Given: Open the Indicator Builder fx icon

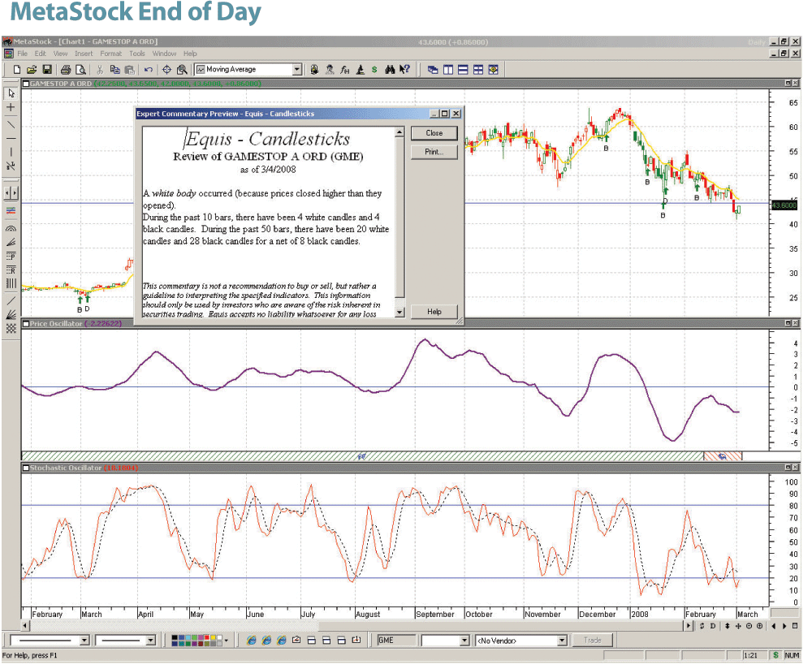Looking at the screenshot, I should 345,69.
